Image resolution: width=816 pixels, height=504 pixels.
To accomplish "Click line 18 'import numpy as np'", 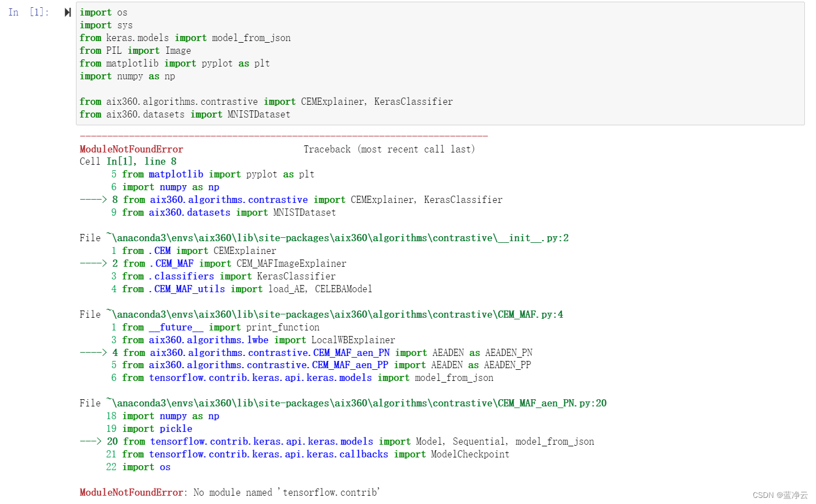I will pos(163,416).
